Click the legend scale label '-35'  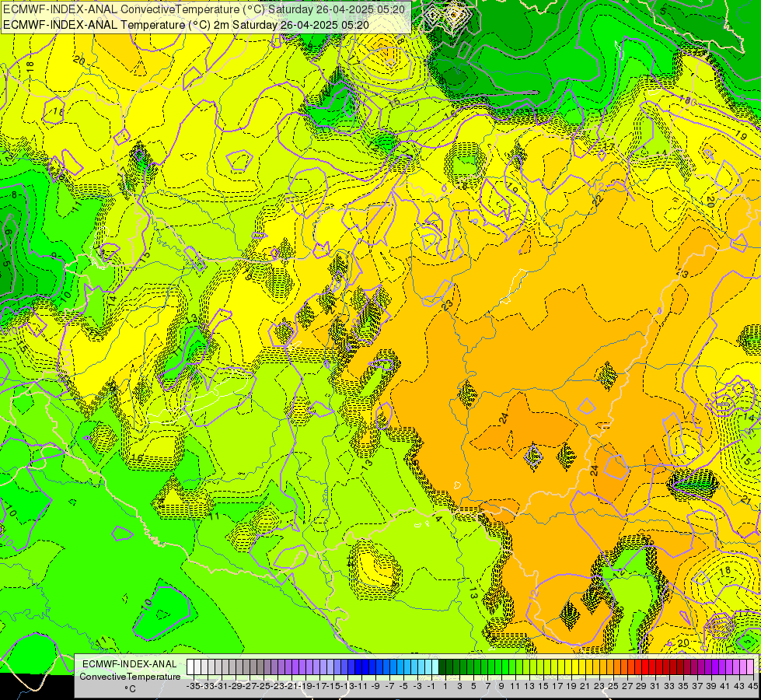point(194,686)
